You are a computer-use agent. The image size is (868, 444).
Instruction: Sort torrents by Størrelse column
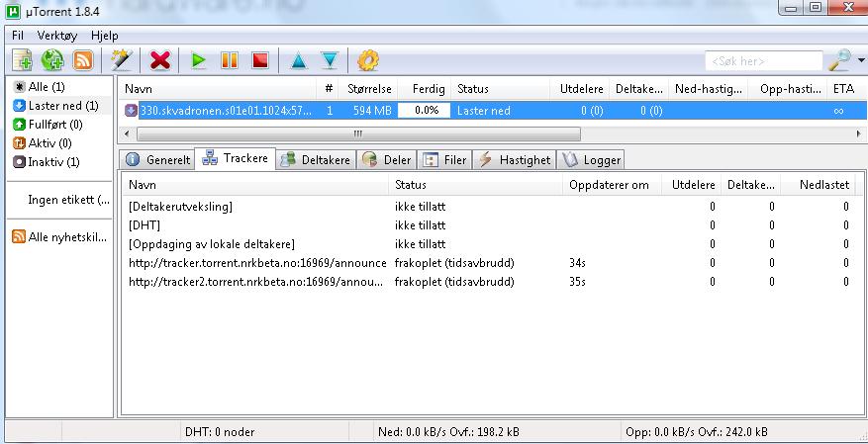click(368, 88)
